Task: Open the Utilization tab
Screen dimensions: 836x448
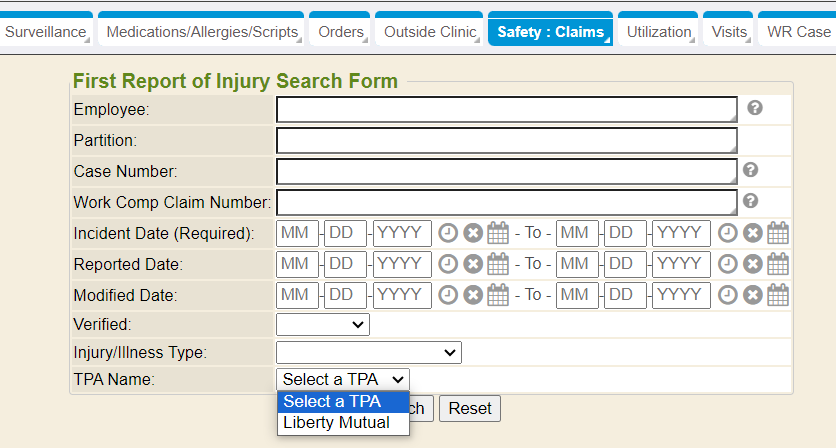Action: [x=658, y=32]
